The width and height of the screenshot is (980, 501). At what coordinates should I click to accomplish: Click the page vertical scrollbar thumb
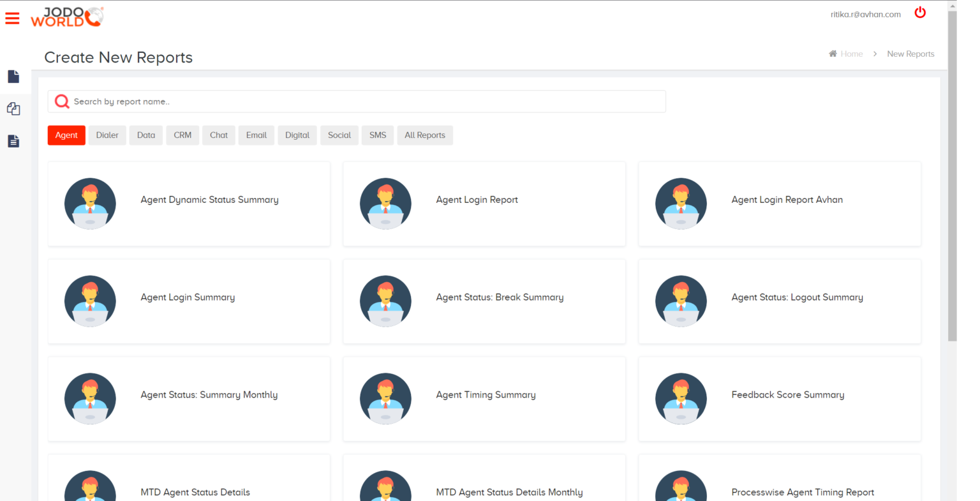(x=952, y=176)
